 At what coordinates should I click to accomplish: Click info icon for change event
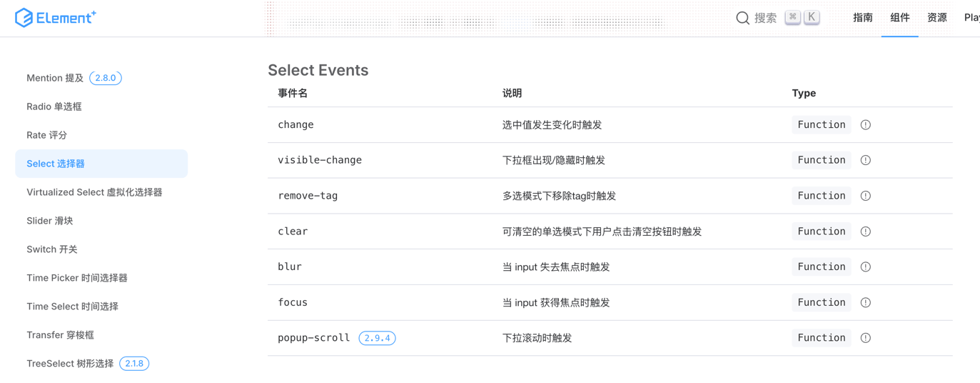(865, 125)
